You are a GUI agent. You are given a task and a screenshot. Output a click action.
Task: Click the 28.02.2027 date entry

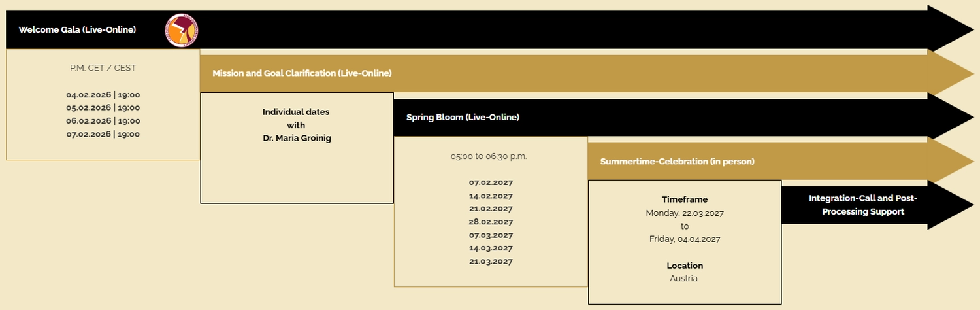coord(491,222)
